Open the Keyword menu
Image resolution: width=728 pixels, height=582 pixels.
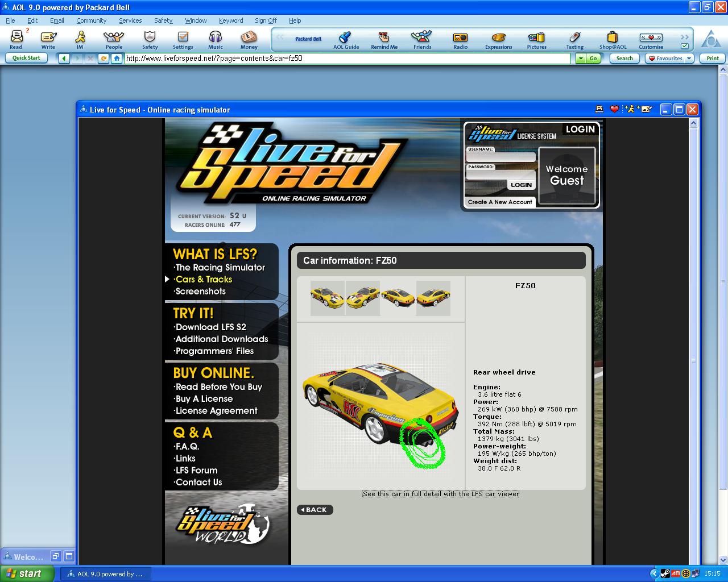pos(231,20)
